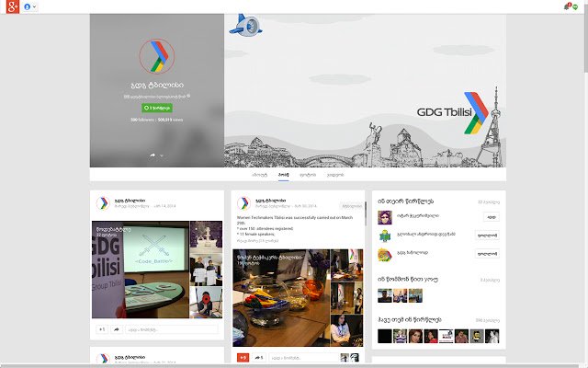Add a comment on the Women Techmakers post

pos(304,358)
